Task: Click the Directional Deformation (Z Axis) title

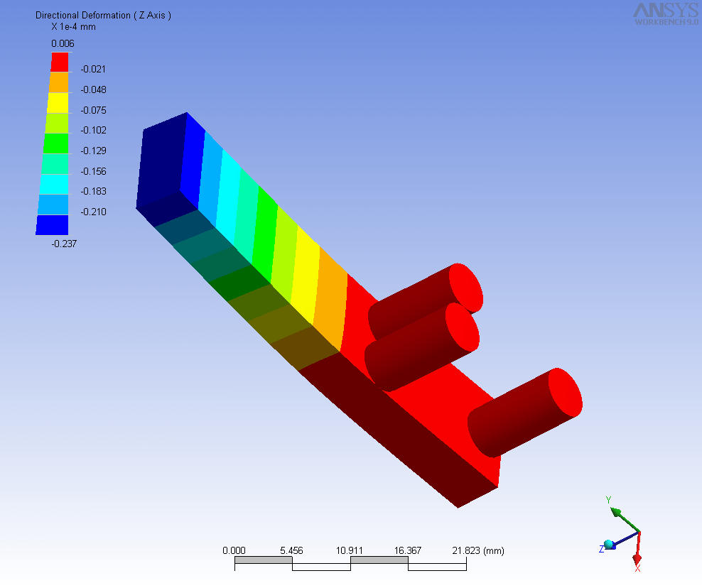Action: [x=103, y=15]
